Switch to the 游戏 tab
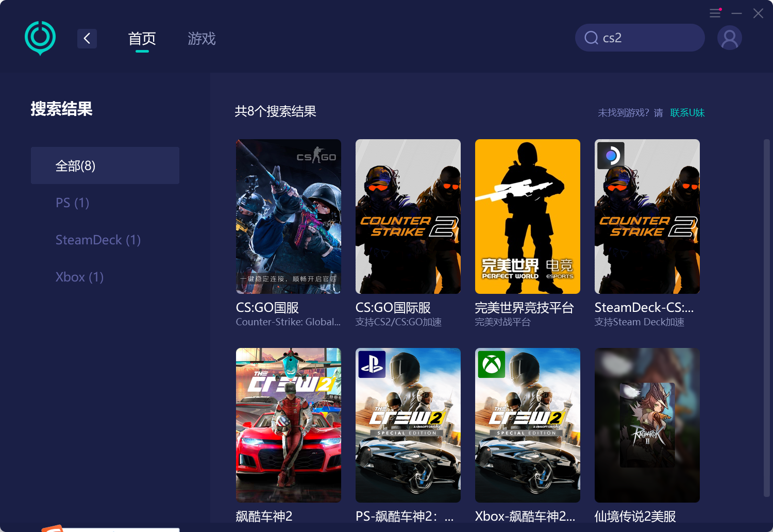This screenshot has height=532, width=773. click(201, 39)
